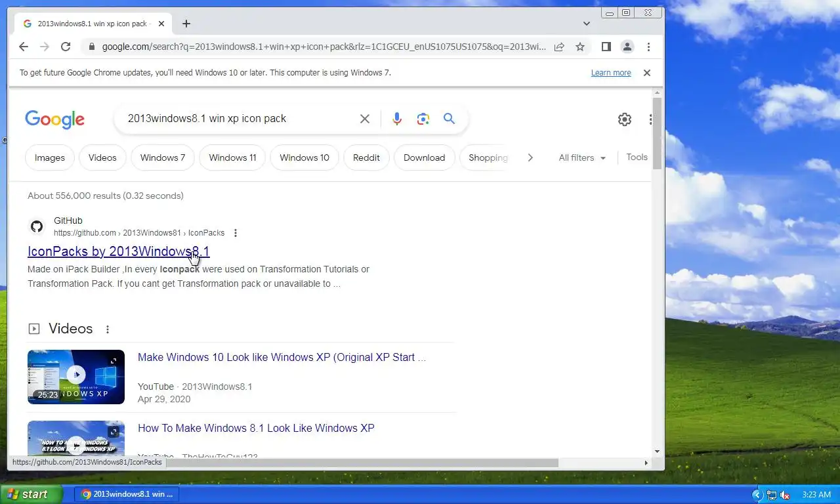Click the muted volume tray icon
Viewport: 840px width, 504px height.
pyautogui.click(x=785, y=495)
